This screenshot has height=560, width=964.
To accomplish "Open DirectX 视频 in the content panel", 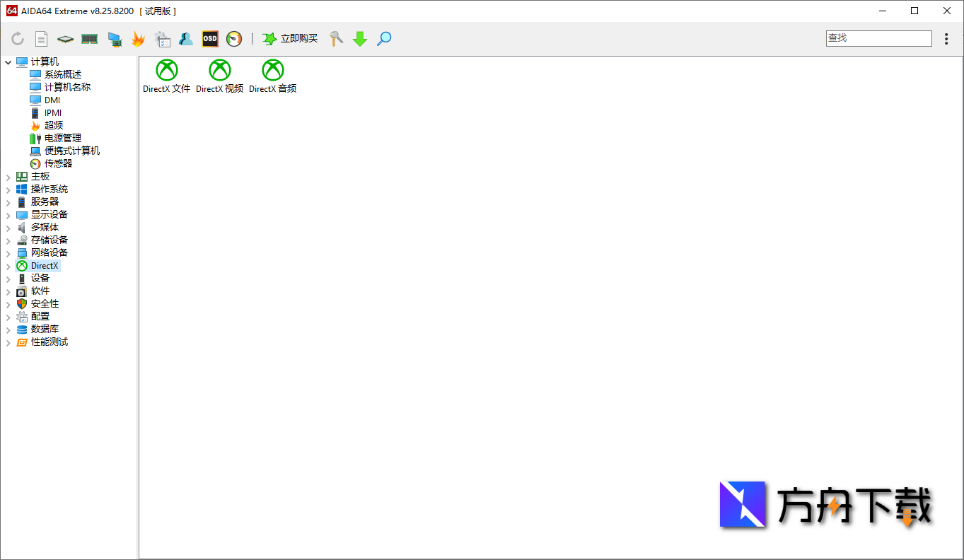I will pos(219,76).
